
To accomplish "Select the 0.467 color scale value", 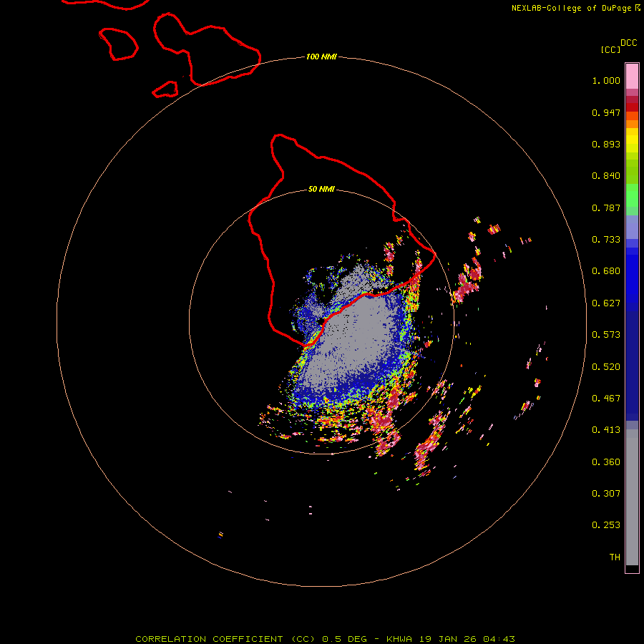I will tap(606, 399).
